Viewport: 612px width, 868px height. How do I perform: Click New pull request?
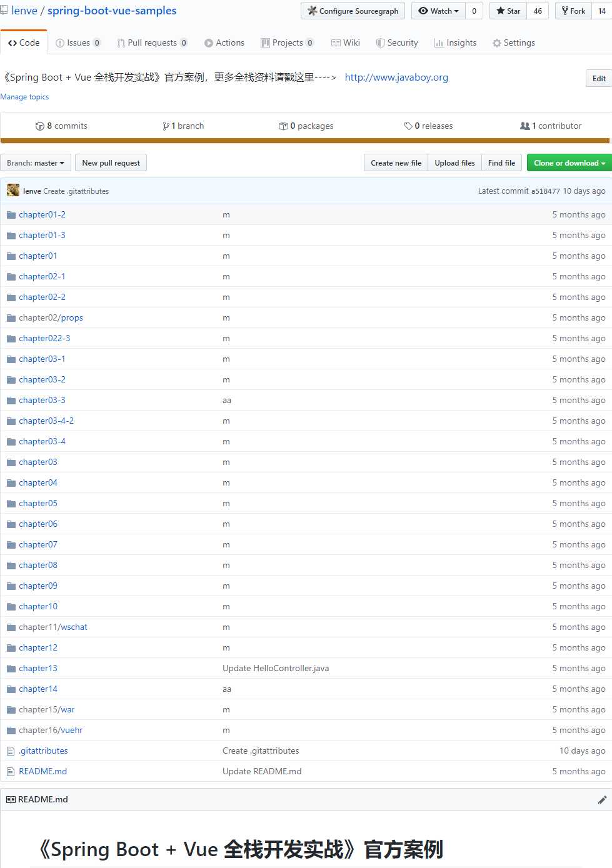click(111, 162)
